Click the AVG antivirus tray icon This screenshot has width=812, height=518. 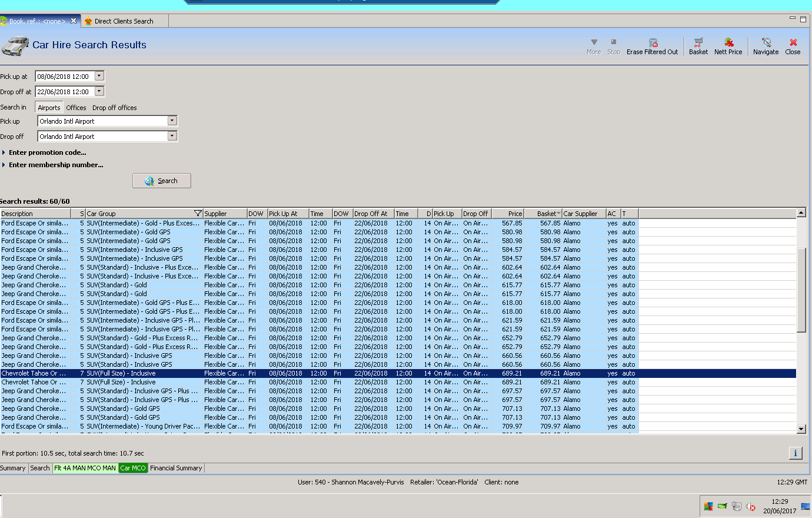(708, 506)
